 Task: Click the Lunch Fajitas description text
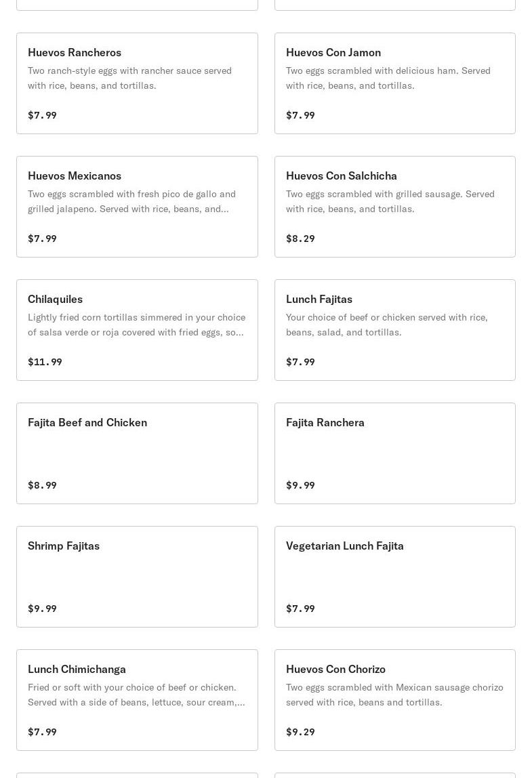tap(386, 325)
